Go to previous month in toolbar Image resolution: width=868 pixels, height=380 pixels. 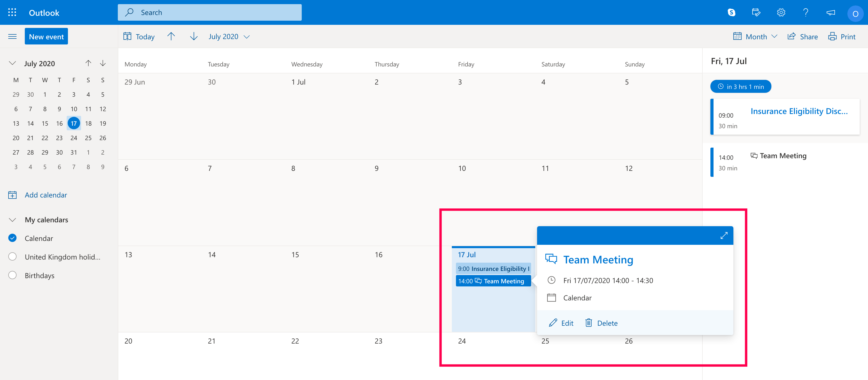[171, 36]
